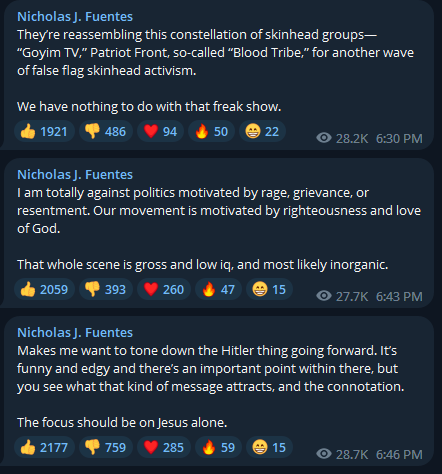Click thumbs-up reaction showing 2059

[x=44, y=290]
